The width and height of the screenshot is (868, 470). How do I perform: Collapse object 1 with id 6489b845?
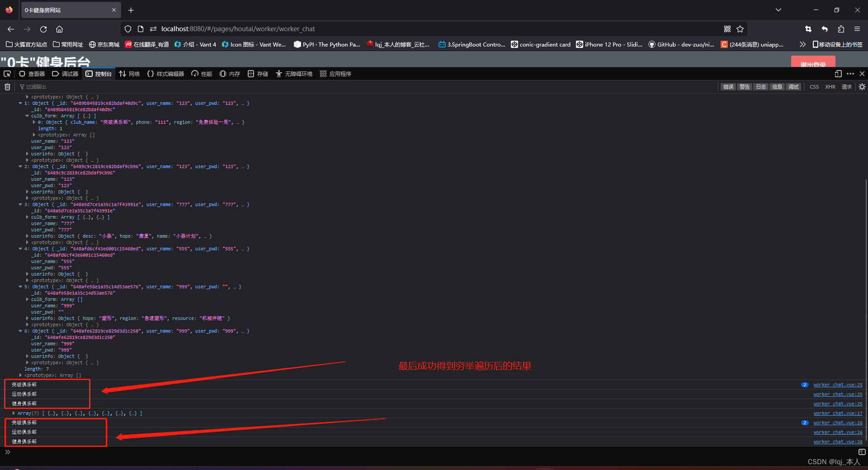coord(20,103)
